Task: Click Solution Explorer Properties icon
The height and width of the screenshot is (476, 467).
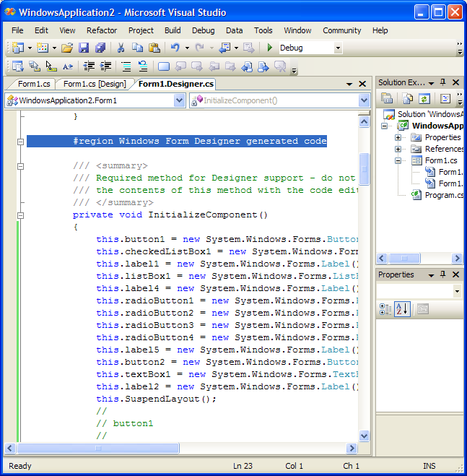Action: point(387,98)
